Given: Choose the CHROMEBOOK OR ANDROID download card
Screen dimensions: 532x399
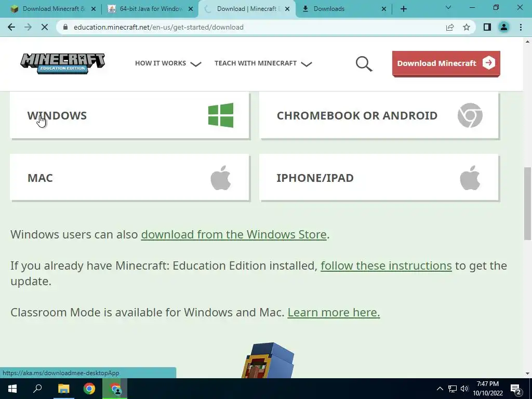Looking at the screenshot, I should (x=379, y=115).
